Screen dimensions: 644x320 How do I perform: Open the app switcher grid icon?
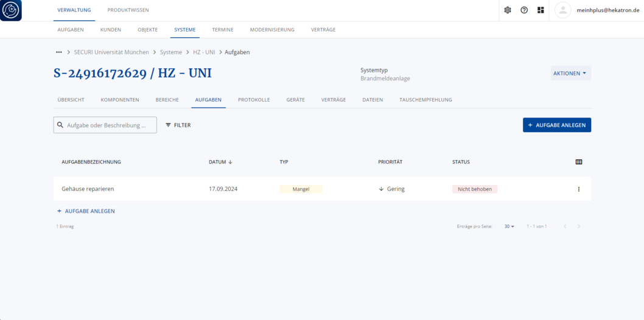point(541,10)
